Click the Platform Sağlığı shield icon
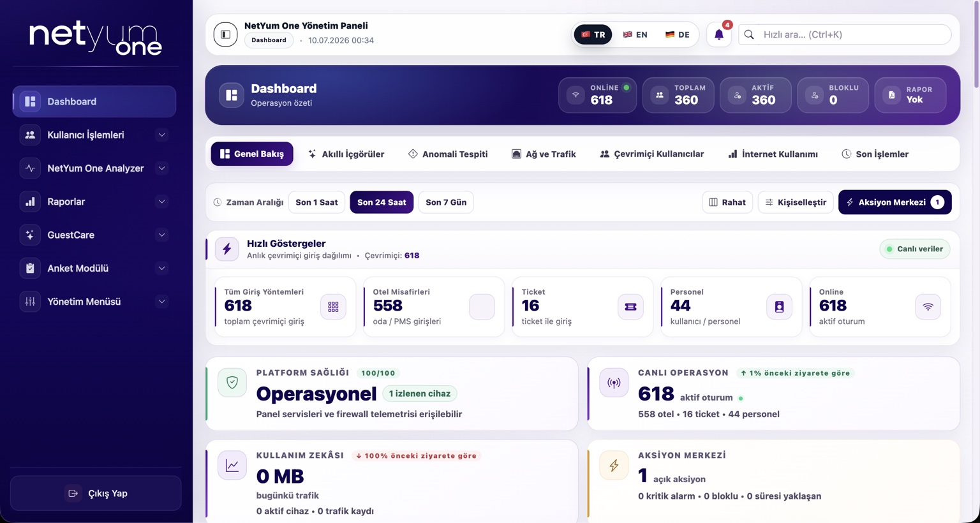 [232, 383]
